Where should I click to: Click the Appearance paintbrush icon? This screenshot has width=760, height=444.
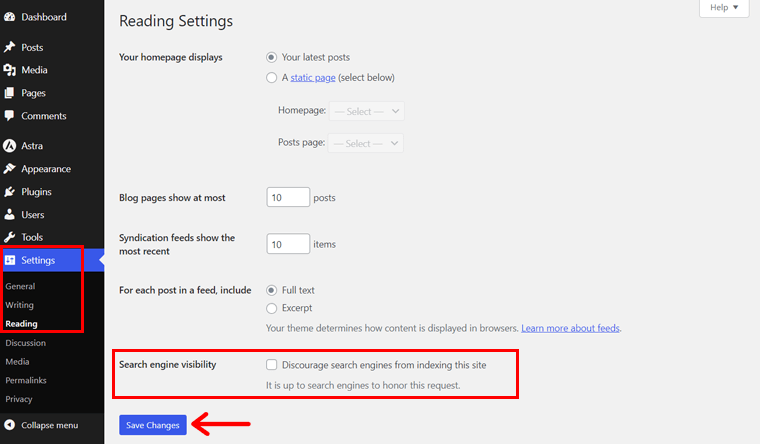(10, 169)
